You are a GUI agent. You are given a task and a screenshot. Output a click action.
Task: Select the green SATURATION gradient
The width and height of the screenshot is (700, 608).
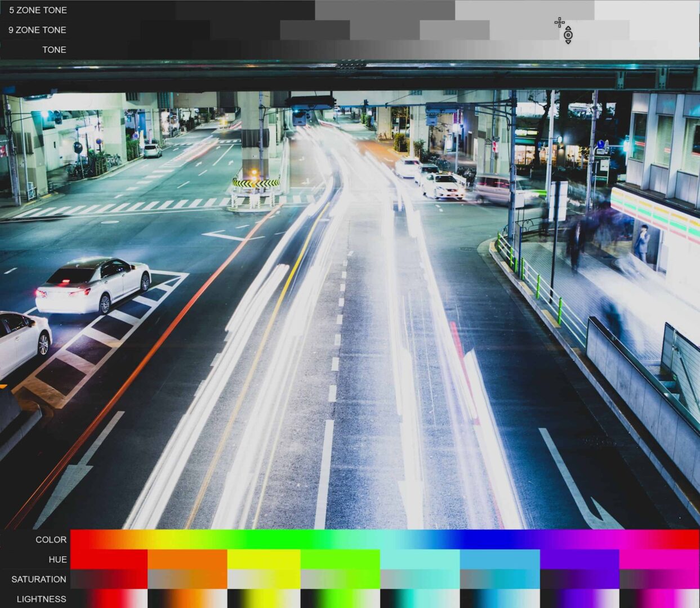(340, 579)
